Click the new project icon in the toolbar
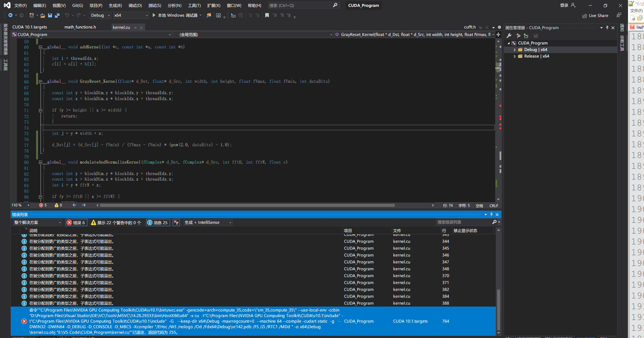This screenshot has width=644, height=338. coord(32,15)
